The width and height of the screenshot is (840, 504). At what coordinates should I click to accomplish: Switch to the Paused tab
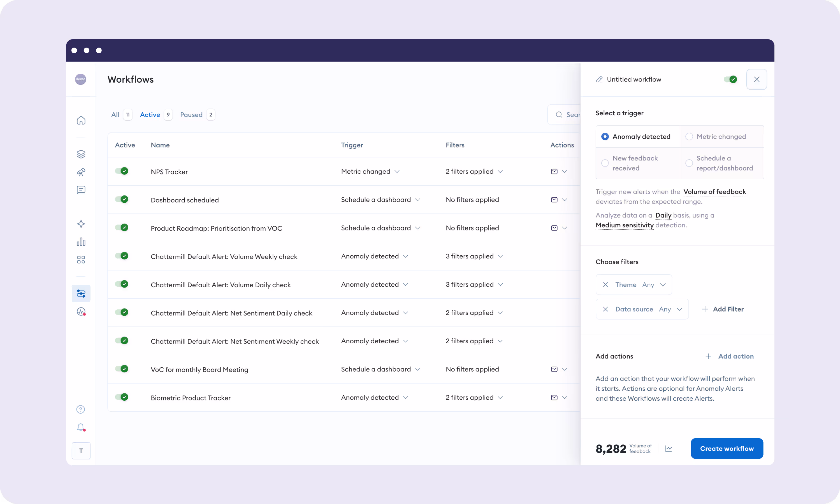coord(191,115)
